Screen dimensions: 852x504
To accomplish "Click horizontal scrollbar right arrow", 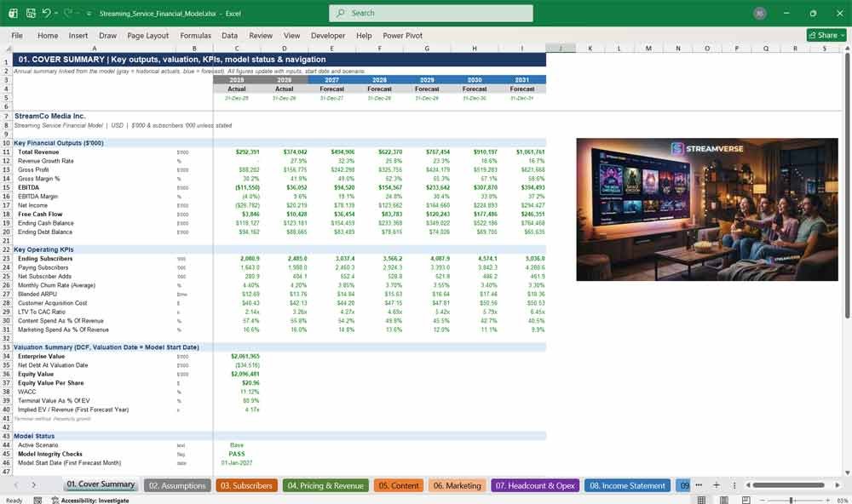I will (838, 485).
